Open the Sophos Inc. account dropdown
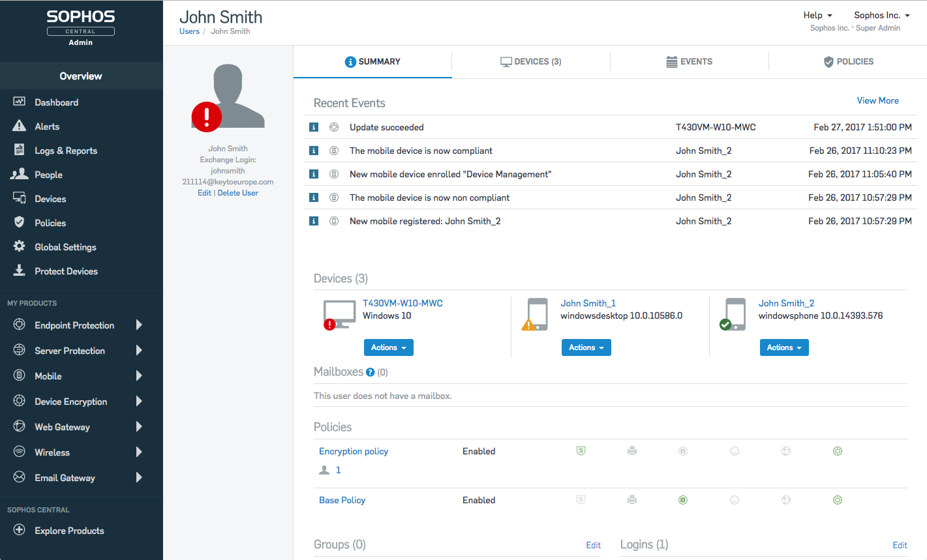Viewport: 927px width, 560px height. pyautogui.click(x=882, y=15)
